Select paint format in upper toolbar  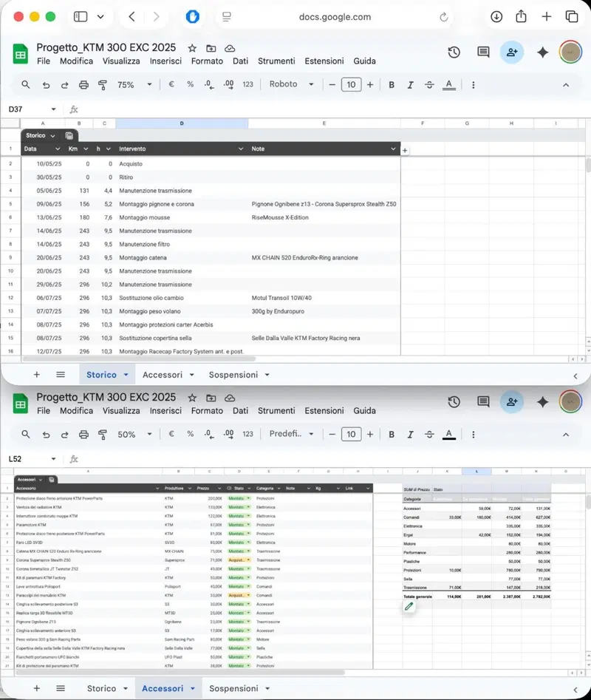coord(103,85)
